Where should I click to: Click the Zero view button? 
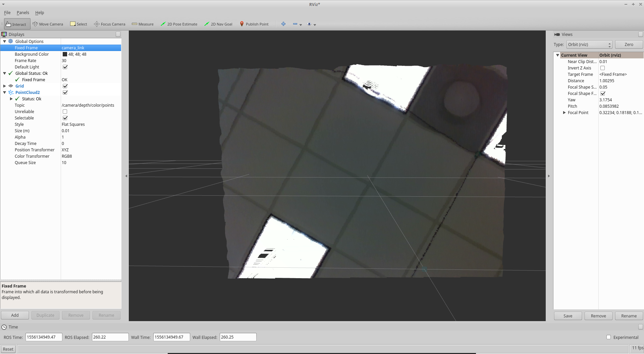tap(629, 44)
